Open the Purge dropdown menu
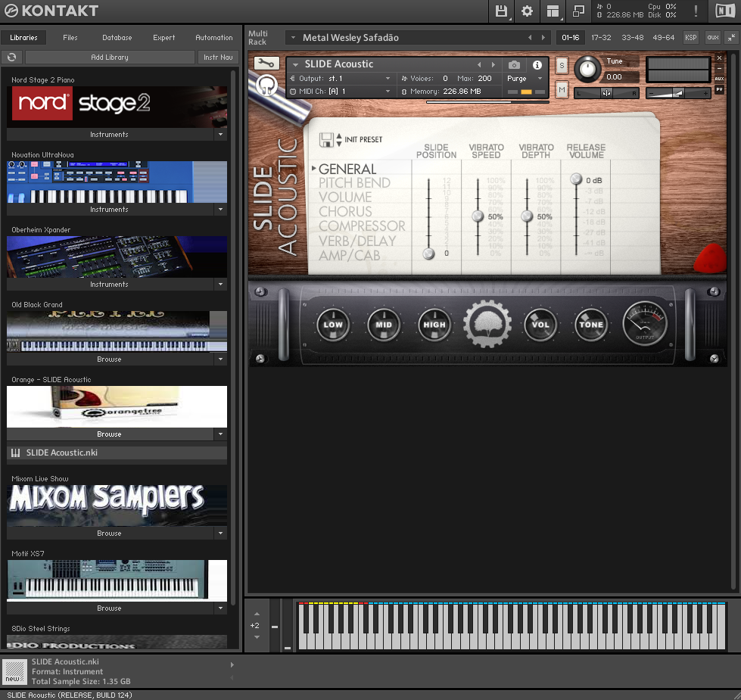The width and height of the screenshot is (741, 700). (525, 79)
